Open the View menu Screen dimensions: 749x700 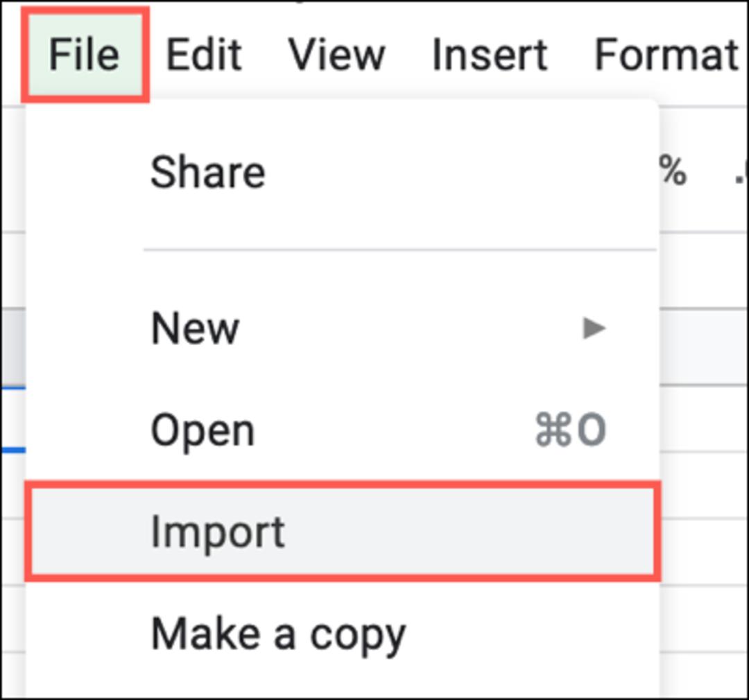coord(336,55)
